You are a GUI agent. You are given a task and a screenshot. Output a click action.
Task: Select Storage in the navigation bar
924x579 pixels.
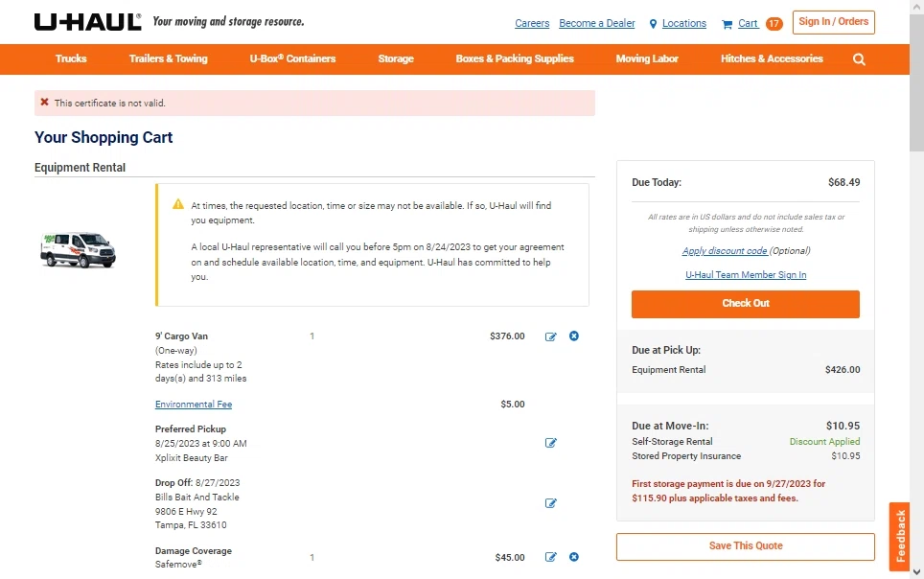pyautogui.click(x=395, y=59)
